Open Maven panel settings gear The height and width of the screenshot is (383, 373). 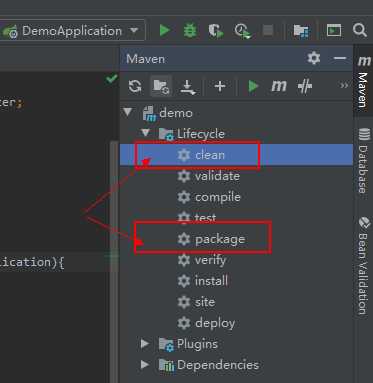(313, 58)
